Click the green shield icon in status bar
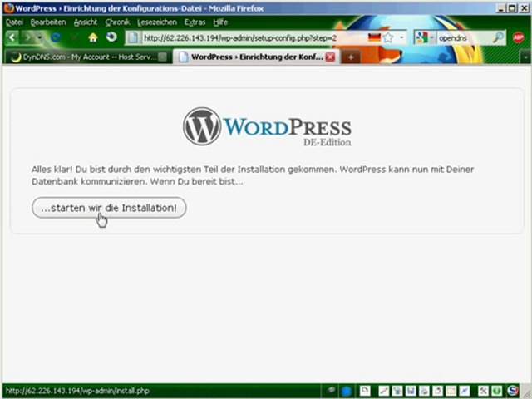Viewport: 532px width, 399px height. pos(494,391)
